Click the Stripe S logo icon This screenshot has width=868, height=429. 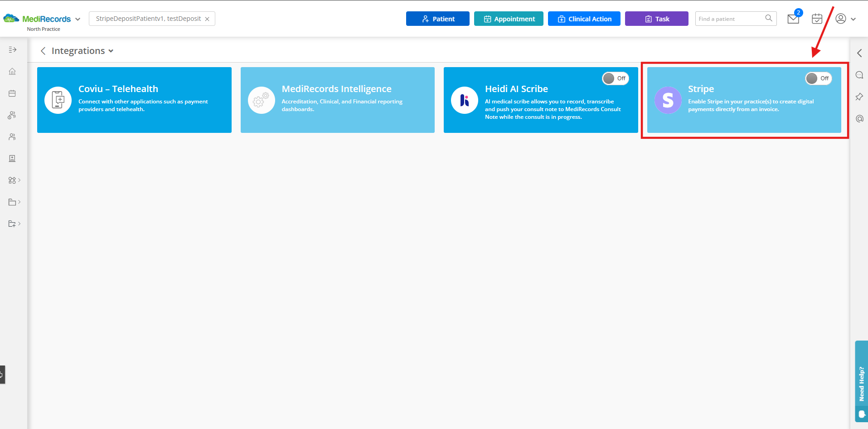pyautogui.click(x=668, y=100)
